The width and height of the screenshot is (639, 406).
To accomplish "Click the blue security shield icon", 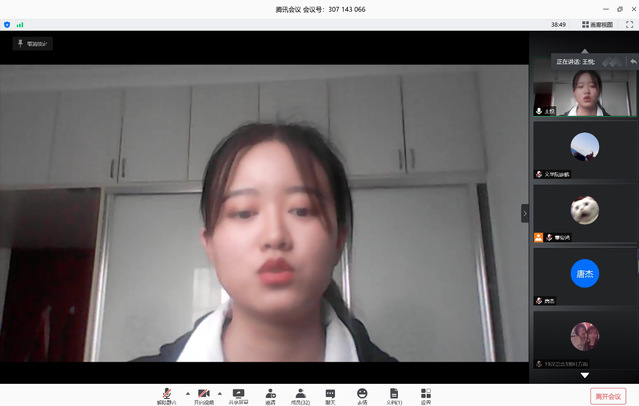I will pos(7,24).
